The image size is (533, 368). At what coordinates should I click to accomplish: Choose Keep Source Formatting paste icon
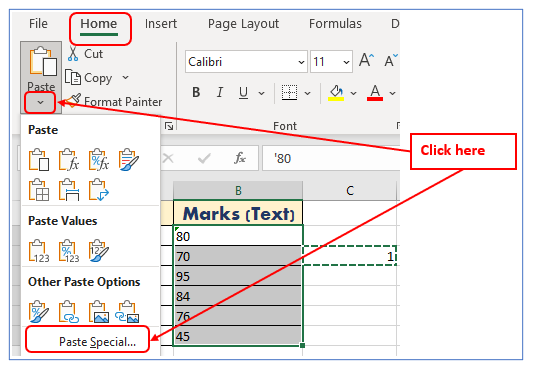coord(129,159)
